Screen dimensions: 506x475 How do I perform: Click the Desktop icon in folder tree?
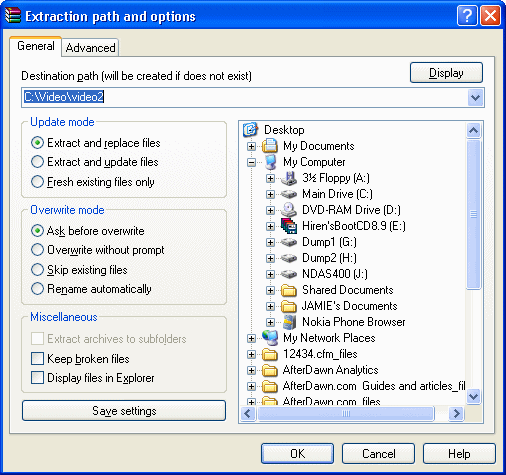tap(251, 130)
